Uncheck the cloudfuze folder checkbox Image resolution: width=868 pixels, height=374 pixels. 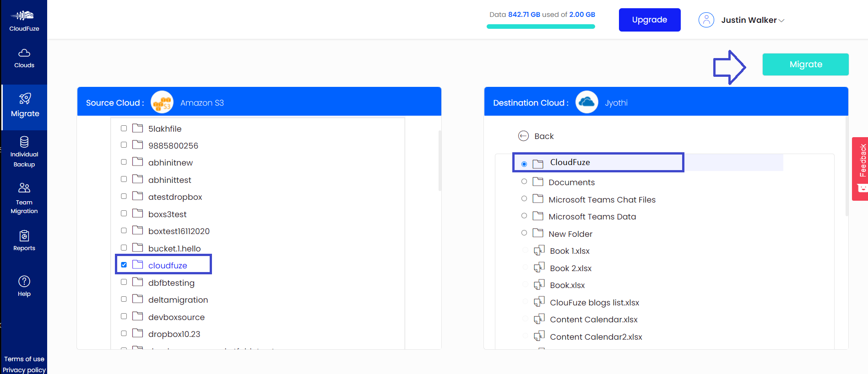[124, 265]
